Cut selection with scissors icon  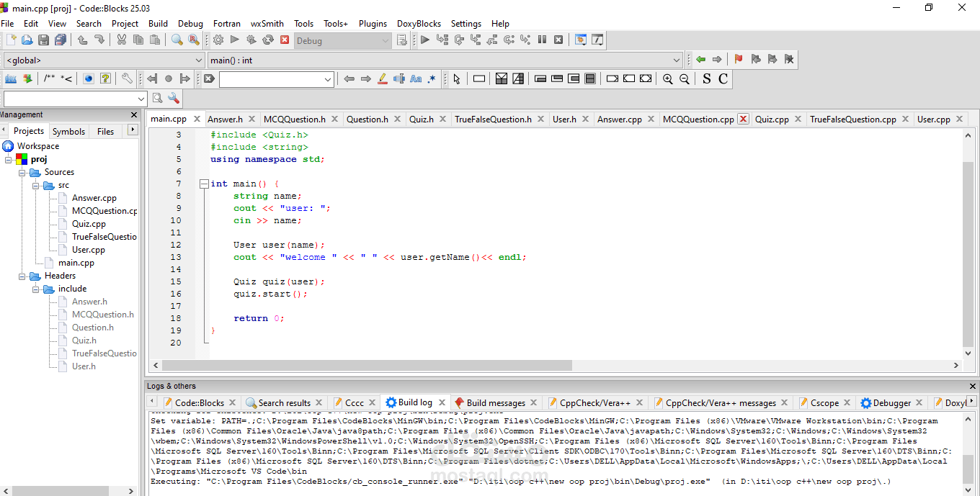pyautogui.click(x=122, y=40)
